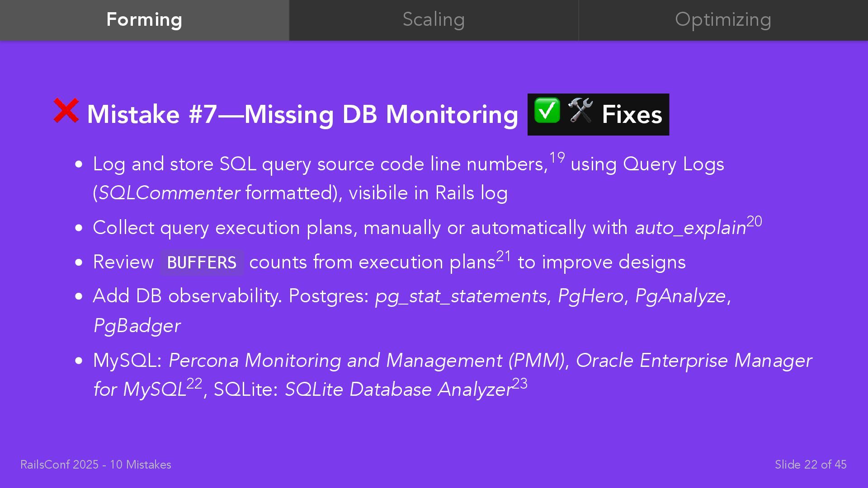This screenshot has height=488, width=868.
Task: Click the Mistake #7 title heading
Action: point(302,114)
